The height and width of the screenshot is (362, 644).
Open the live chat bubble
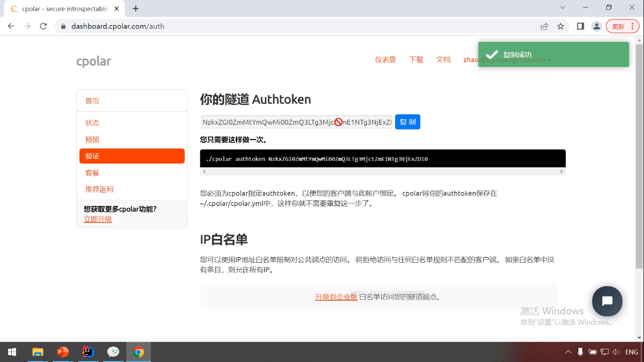(x=607, y=301)
